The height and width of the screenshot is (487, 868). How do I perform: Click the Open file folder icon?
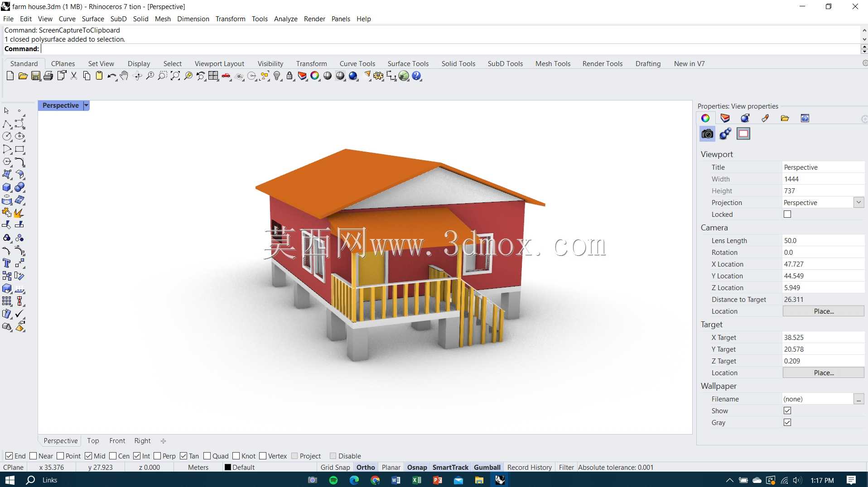tap(23, 76)
